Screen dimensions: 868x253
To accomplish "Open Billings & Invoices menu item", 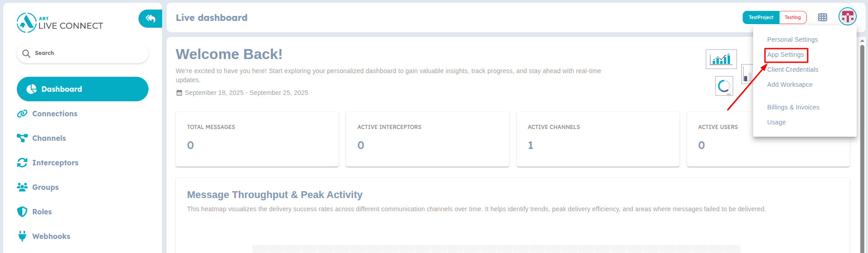I will (x=793, y=107).
